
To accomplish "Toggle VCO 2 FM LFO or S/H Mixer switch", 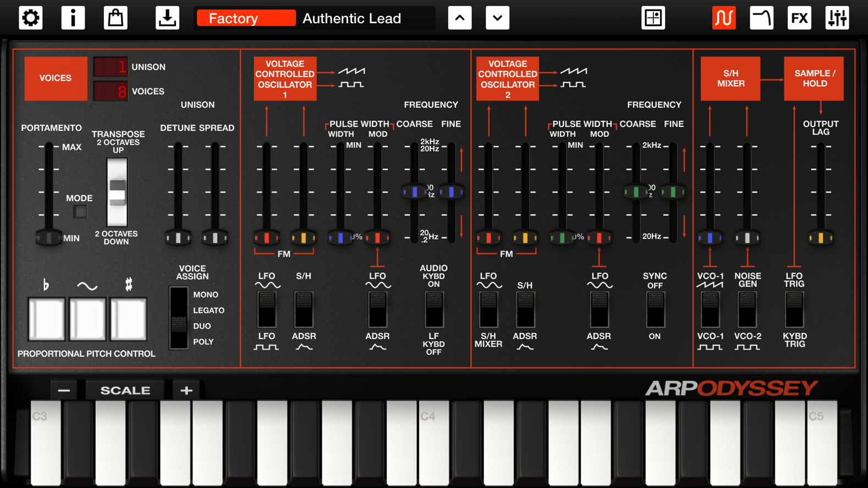I will tap(488, 309).
